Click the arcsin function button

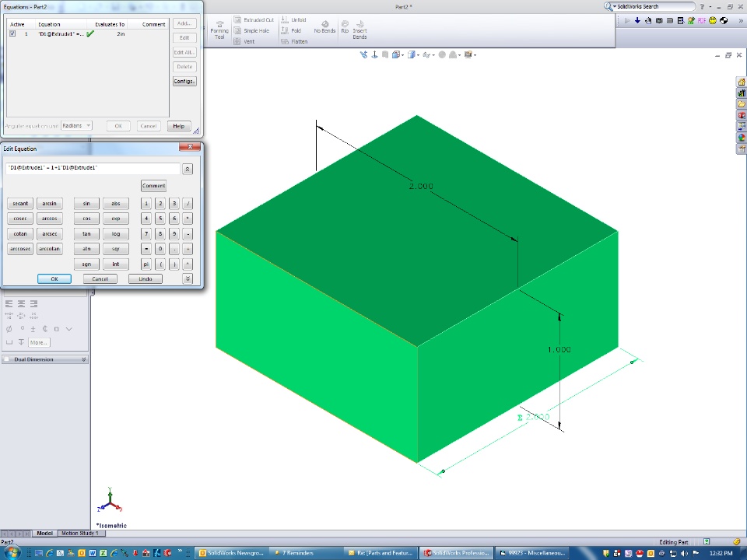[x=50, y=203]
